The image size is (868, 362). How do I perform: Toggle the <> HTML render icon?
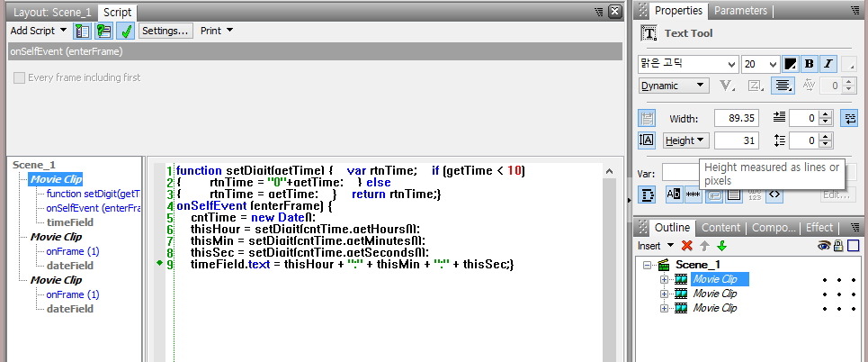pyautogui.click(x=774, y=195)
